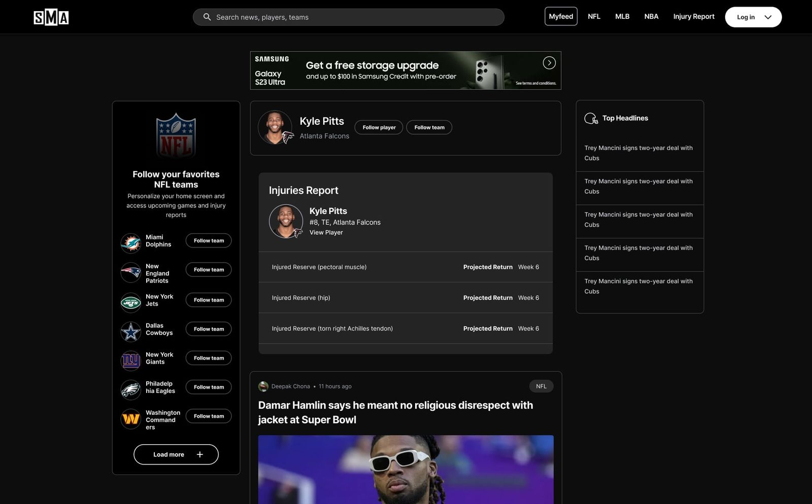The image size is (812, 504).
Task: Click the search magnifier icon
Action: [x=207, y=17]
